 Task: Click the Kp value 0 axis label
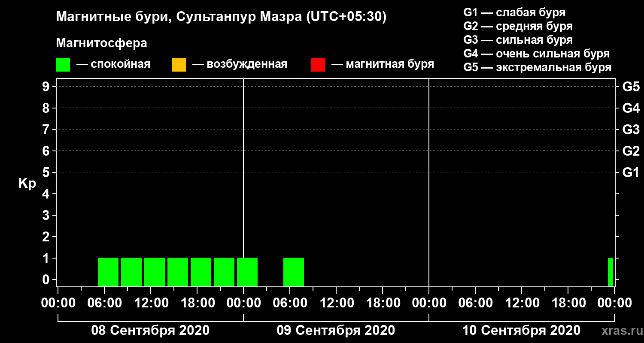pos(47,280)
